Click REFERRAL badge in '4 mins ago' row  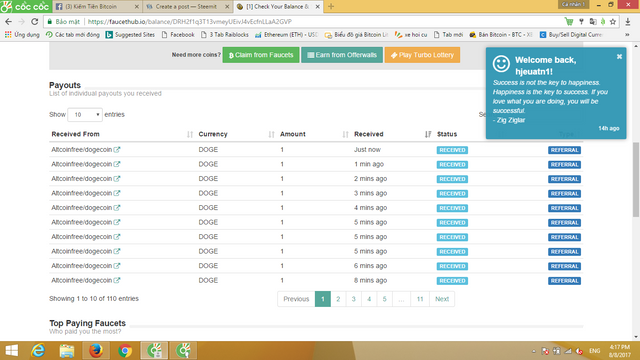click(x=564, y=208)
